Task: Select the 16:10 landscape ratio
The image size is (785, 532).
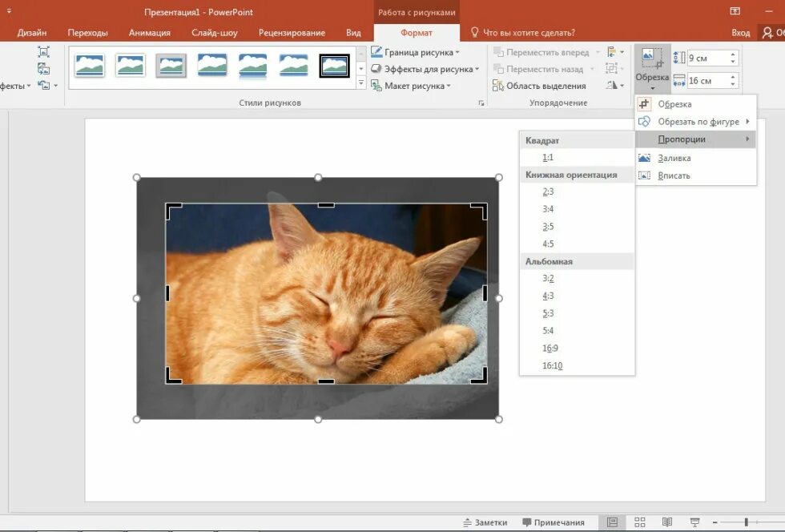Action: tap(577, 365)
